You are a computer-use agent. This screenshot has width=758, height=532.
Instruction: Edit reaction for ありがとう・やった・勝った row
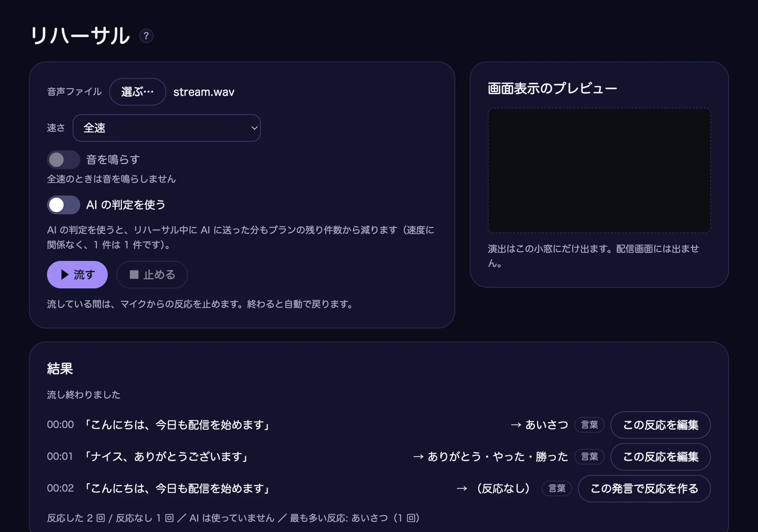coord(660,457)
